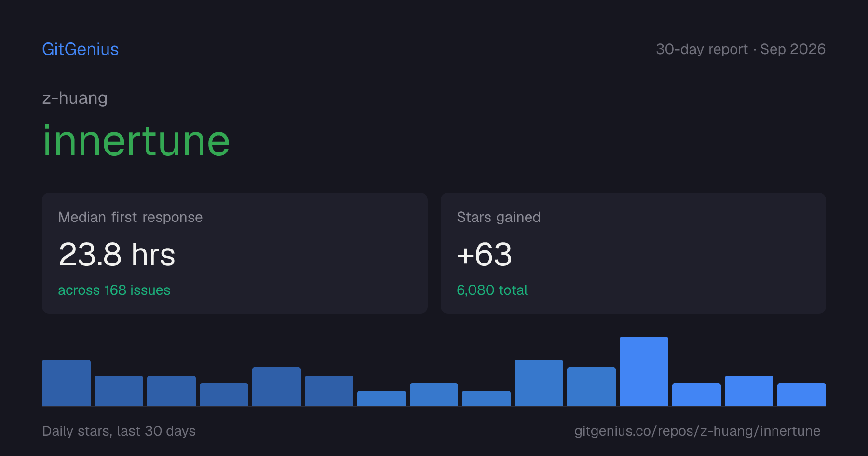This screenshot has height=456, width=868.
Task: Open the 6,080 total stars text
Action: [492, 290]
